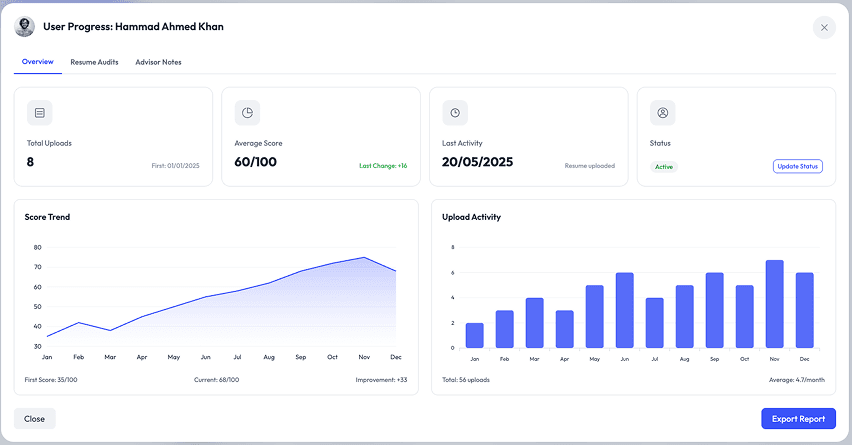This screenshot has height=445, width=852.
Task: Click the green Active status badge
Action: pyautogui.click(x=664, y=166)
